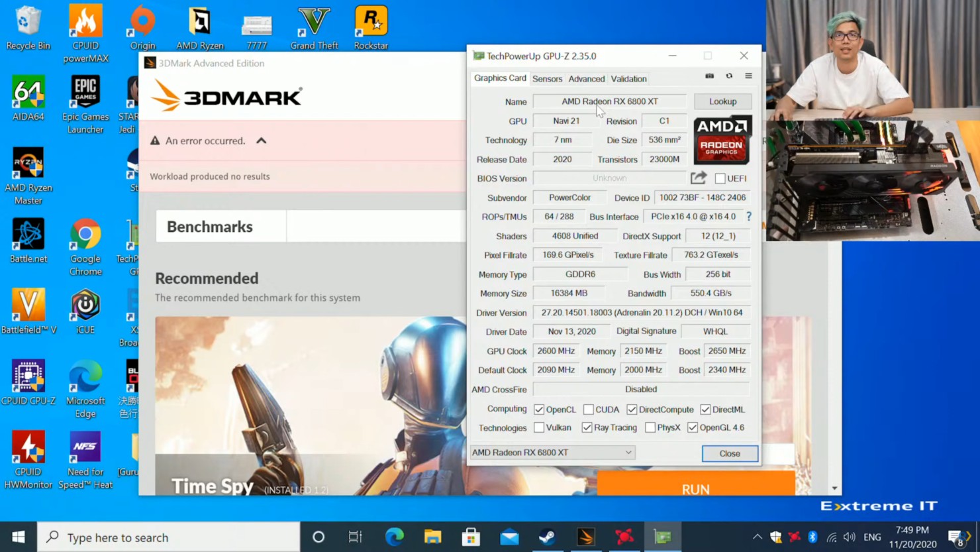
Task: Click the BIOS export share icon
Action: coord(699,178)
